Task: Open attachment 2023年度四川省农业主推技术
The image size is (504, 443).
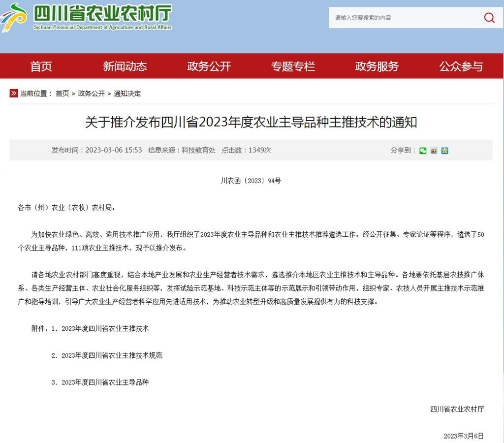Action: (x=105, y=328)
